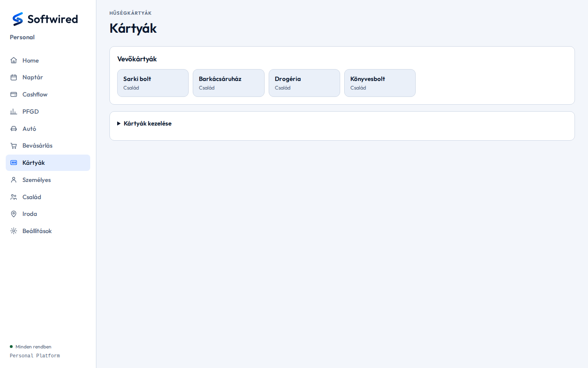Open the Sarki bolt card
Image resolution: width=588 pixels, height=368 pixels.
pos(153,83)
